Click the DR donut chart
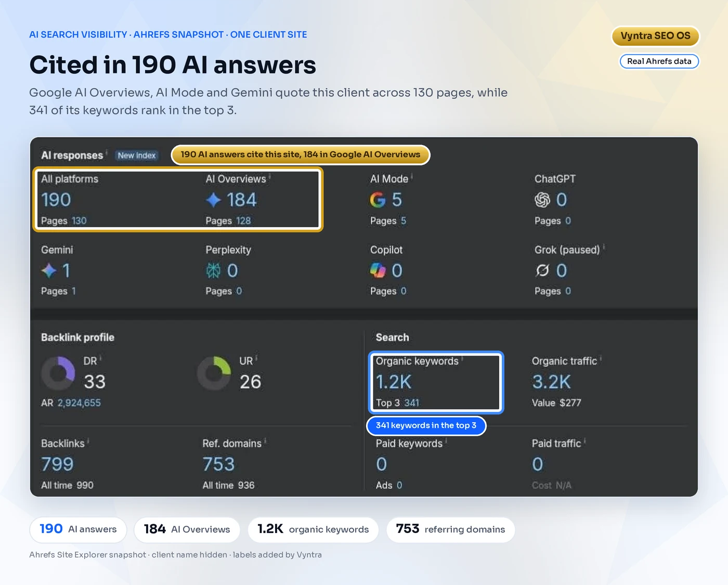 (x=58, y=373)
